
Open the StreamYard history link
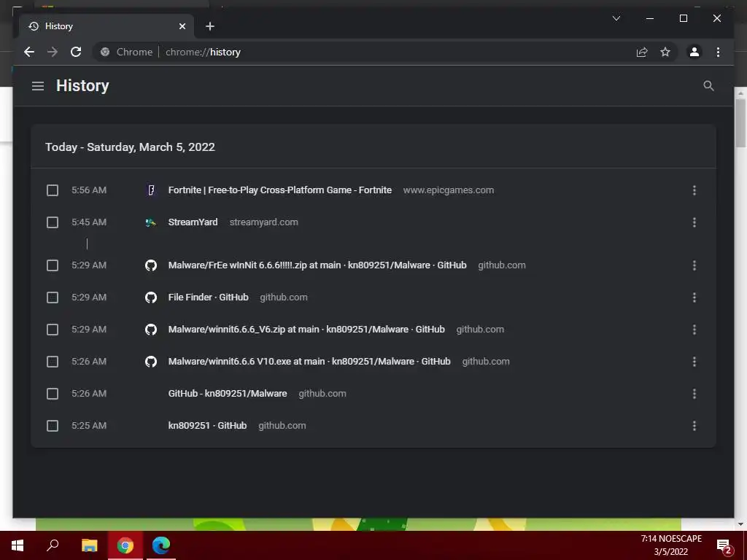[x=193, y=222]
